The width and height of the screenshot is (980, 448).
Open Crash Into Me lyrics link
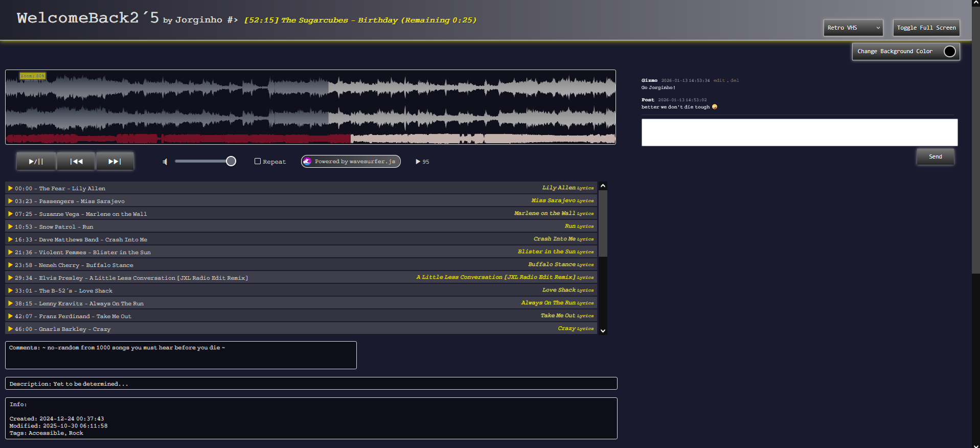(585, 239)
